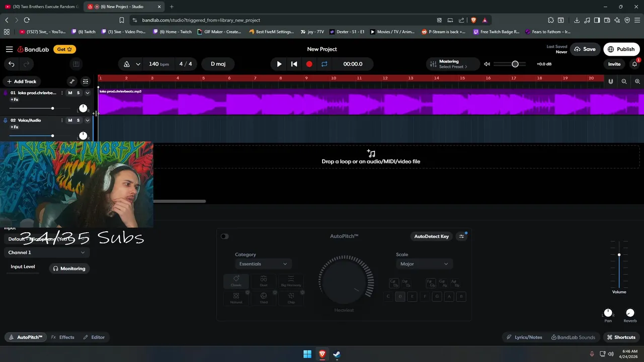Mute master output speaker icon
The width and height of the screenshot is (644, 362).
[487, 64]
